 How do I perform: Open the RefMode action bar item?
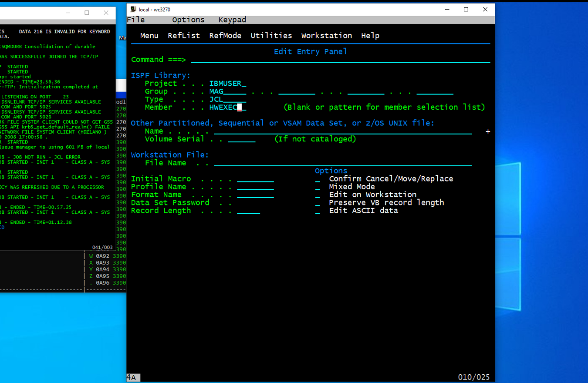[x=225, y=36]
